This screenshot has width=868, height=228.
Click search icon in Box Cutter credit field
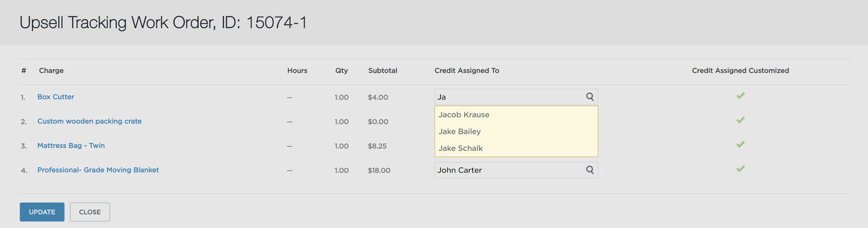590,97
